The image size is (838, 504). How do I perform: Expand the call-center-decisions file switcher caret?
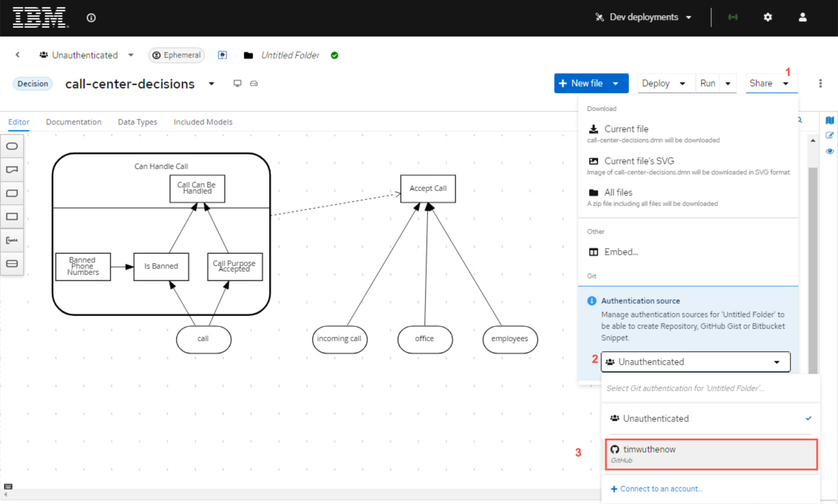pyautogui.click(x=212, y=84)
